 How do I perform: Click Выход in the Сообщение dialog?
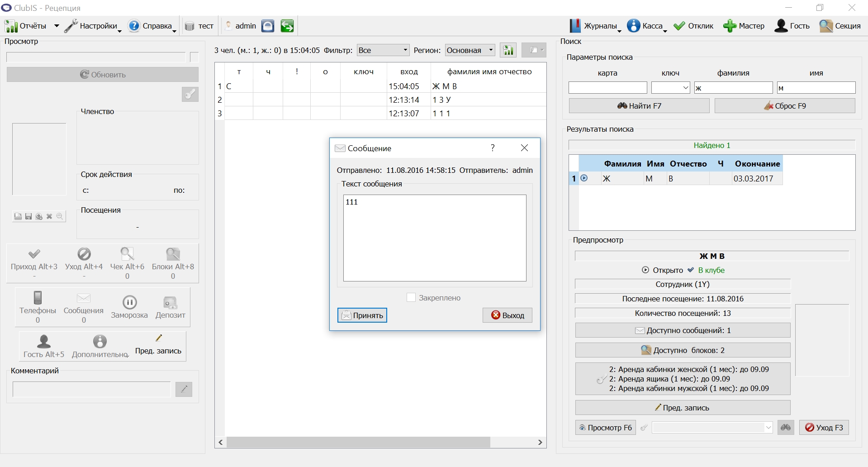pyautogui.click(x=508, y=315)
